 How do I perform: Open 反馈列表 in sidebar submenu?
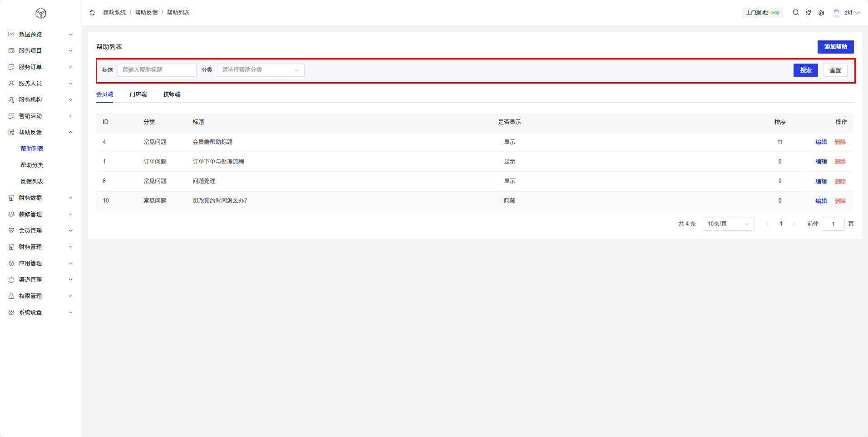tap(32, 182)
